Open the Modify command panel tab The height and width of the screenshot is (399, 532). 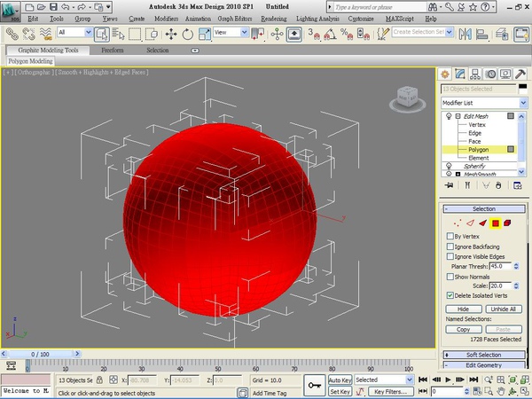[459, 74]
